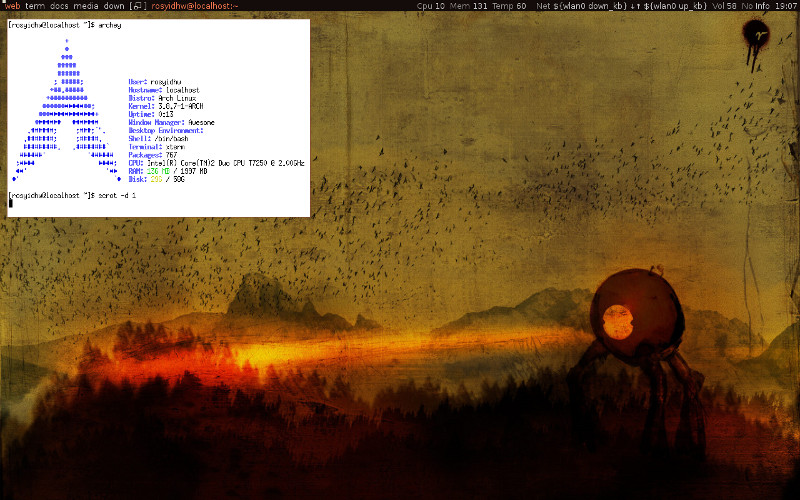This screenshot has width=800, height=500.
Task: Click the Shell: /bin/bash line
Action: point(158,139)
